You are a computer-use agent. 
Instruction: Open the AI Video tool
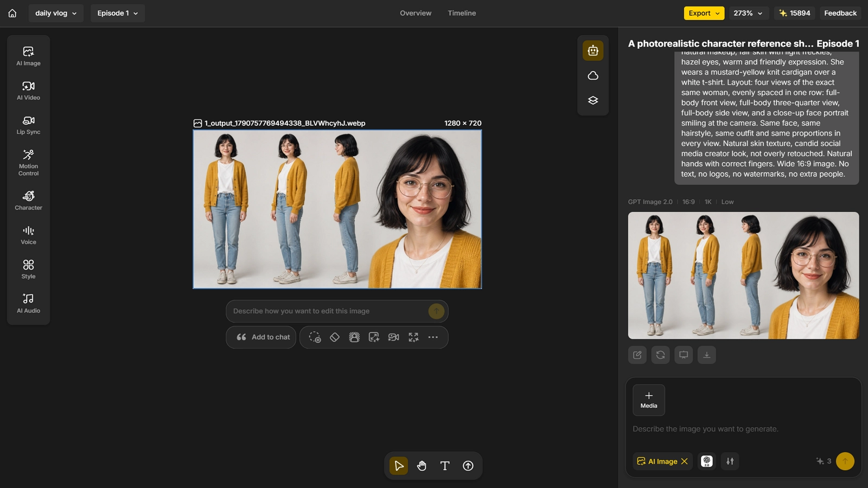(28, 91)
